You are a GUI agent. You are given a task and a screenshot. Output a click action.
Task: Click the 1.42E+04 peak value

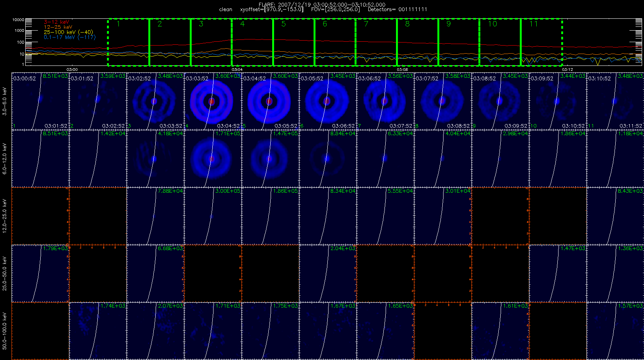tap(113, 134)
